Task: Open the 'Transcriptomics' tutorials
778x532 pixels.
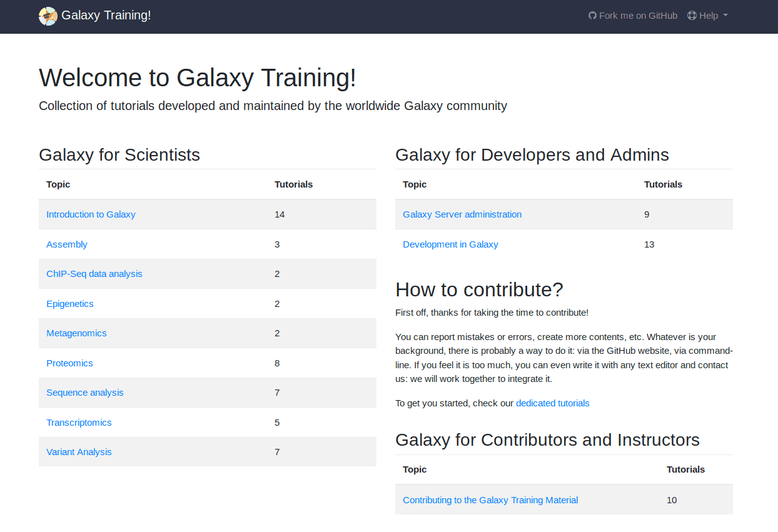Action: (x=79, y=422)
